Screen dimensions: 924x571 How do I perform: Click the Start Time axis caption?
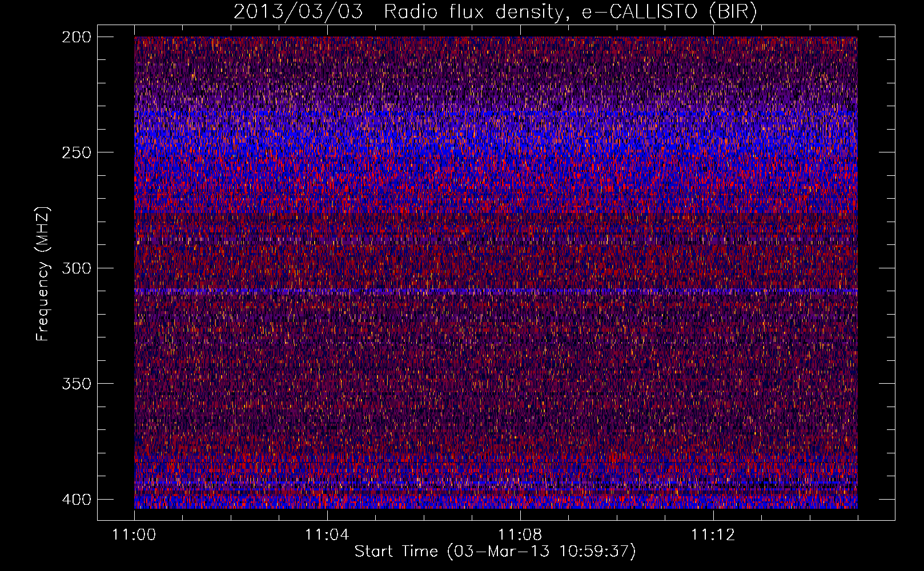(396, 551)
